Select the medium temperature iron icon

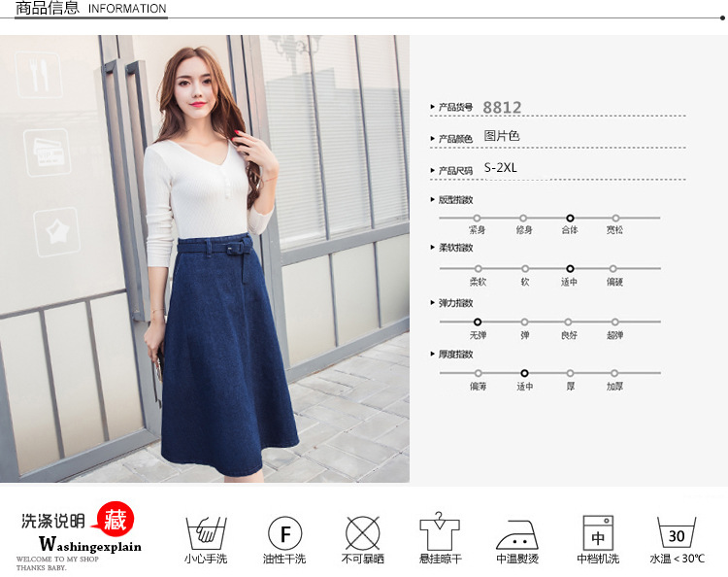pos(517,533)
